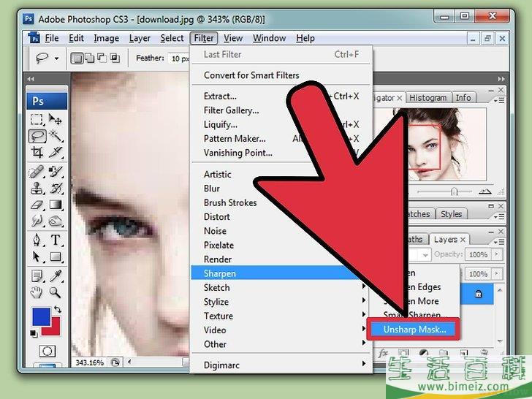This screenshot has width=532, height=399.
Task: Switch to the Info tab
Action: click(x=463, y=98)
